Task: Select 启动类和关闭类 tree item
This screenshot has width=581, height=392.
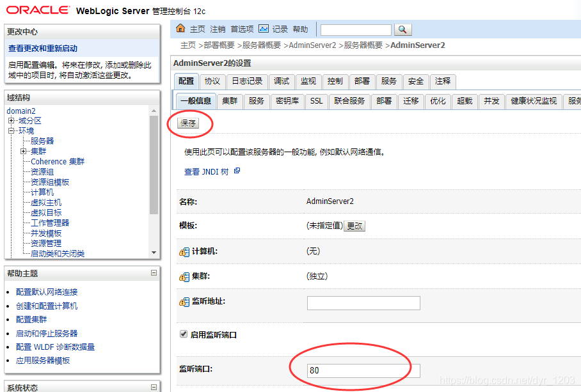Action: click(58, 254)
